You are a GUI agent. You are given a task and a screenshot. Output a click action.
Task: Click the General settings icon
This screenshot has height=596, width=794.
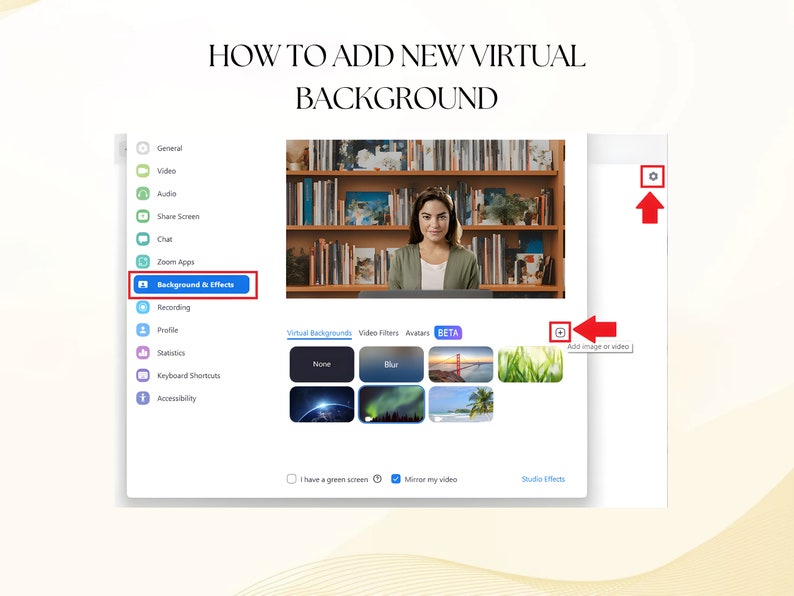point(143,148)
